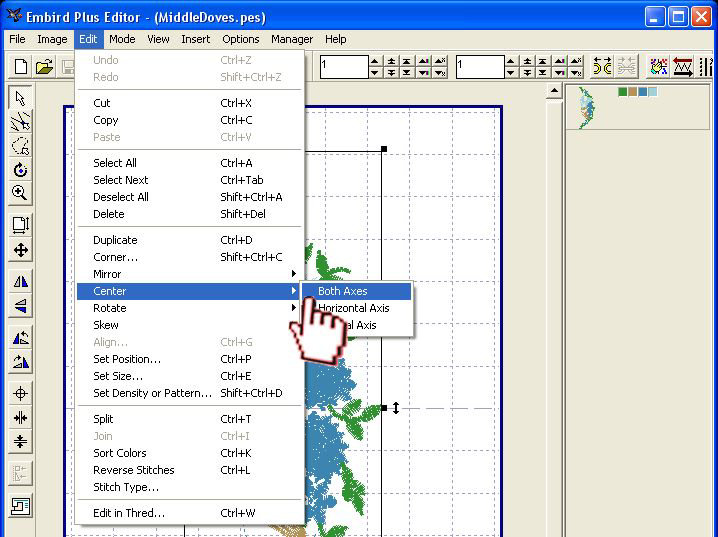Click the Embird bird icon in title bar
Image resolution: width=718 pixels, height=537 pixels.
(x=14, y=16)
